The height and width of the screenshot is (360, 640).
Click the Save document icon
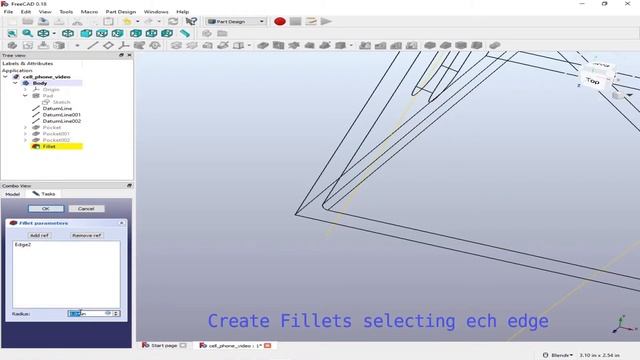[43, 21]
